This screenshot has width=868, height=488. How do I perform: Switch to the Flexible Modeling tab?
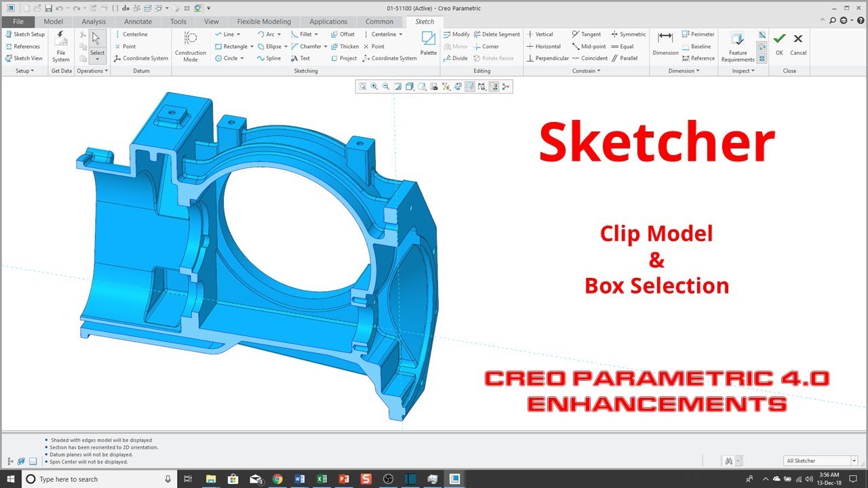[264, 22]
